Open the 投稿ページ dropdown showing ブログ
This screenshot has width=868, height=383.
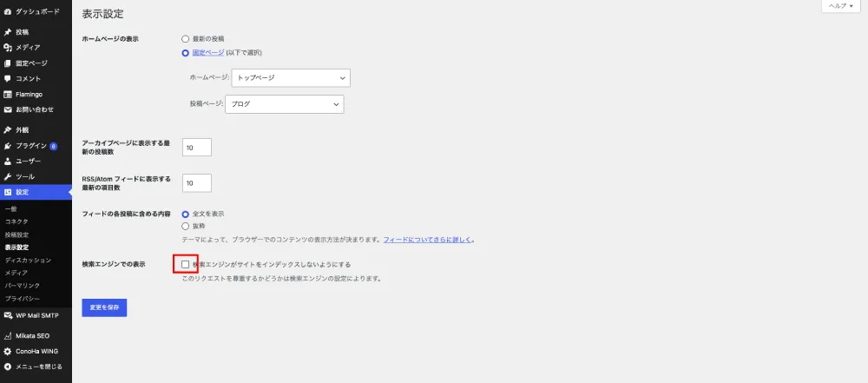tap(285, 104)
